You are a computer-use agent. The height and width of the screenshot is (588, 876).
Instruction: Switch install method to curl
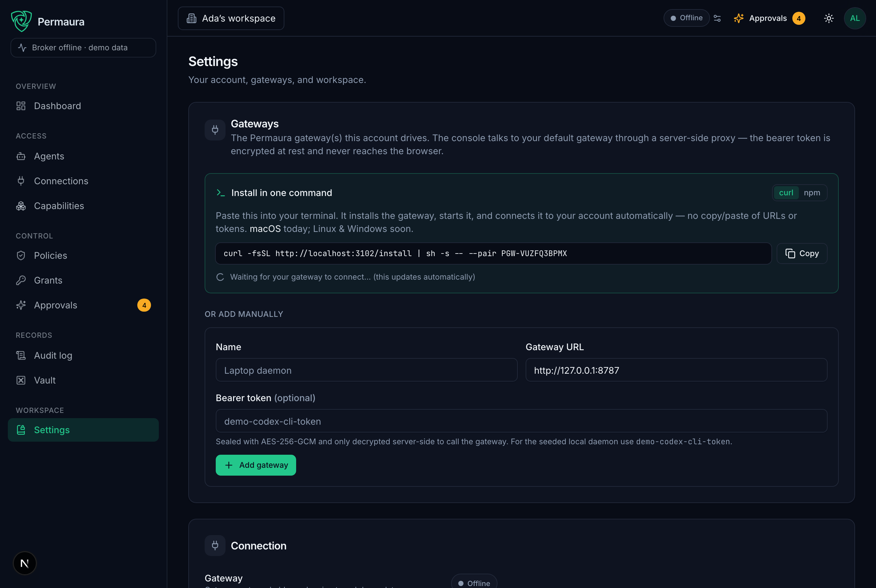click(x=786, y=193)
